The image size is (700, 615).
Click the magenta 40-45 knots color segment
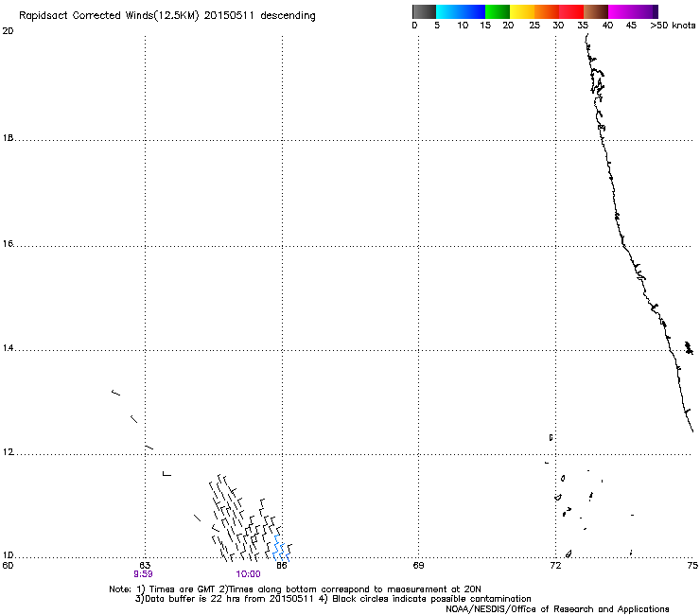point(621,11)
